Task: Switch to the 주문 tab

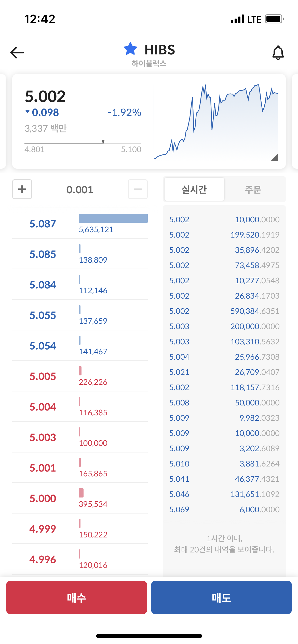Action: [x=253, y=189]
